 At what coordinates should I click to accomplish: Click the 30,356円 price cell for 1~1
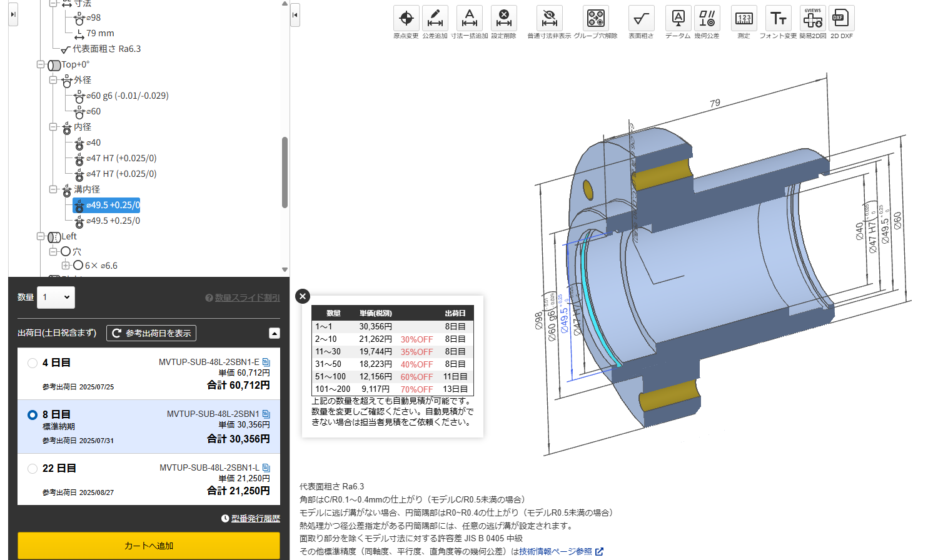click(375, 326)
